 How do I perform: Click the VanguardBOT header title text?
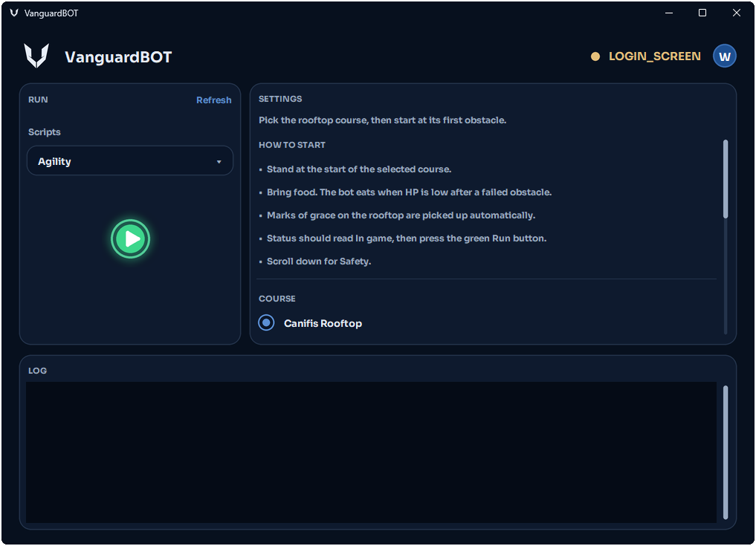click(x=118, y=57)
